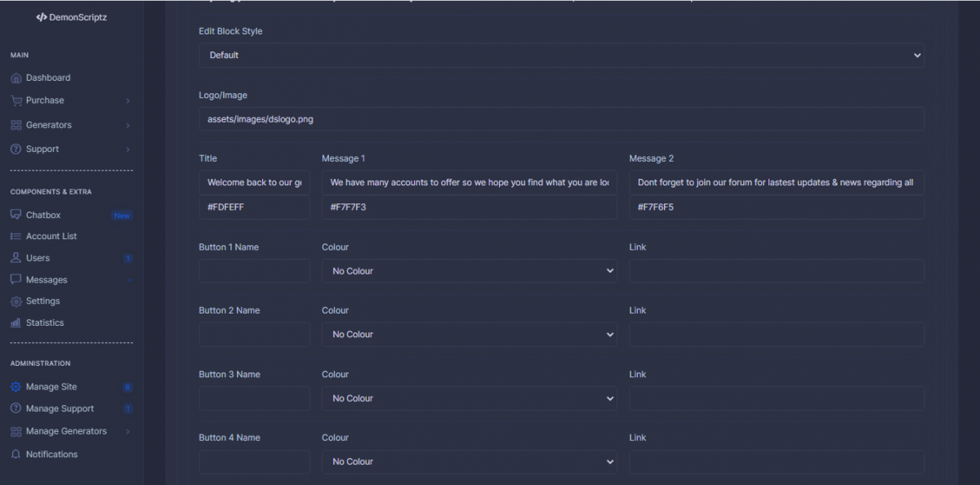Click the Users person icon
This screenshot has width=980, height=485.
(16, 258)
